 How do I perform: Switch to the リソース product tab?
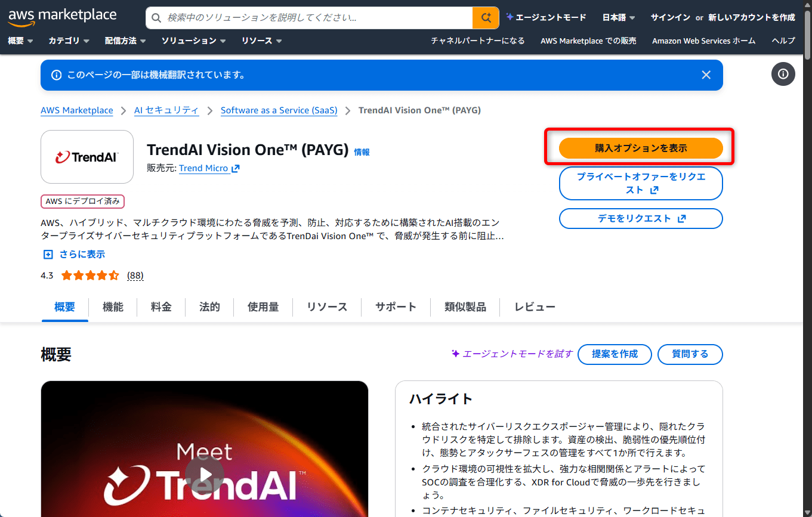(327, 307)
